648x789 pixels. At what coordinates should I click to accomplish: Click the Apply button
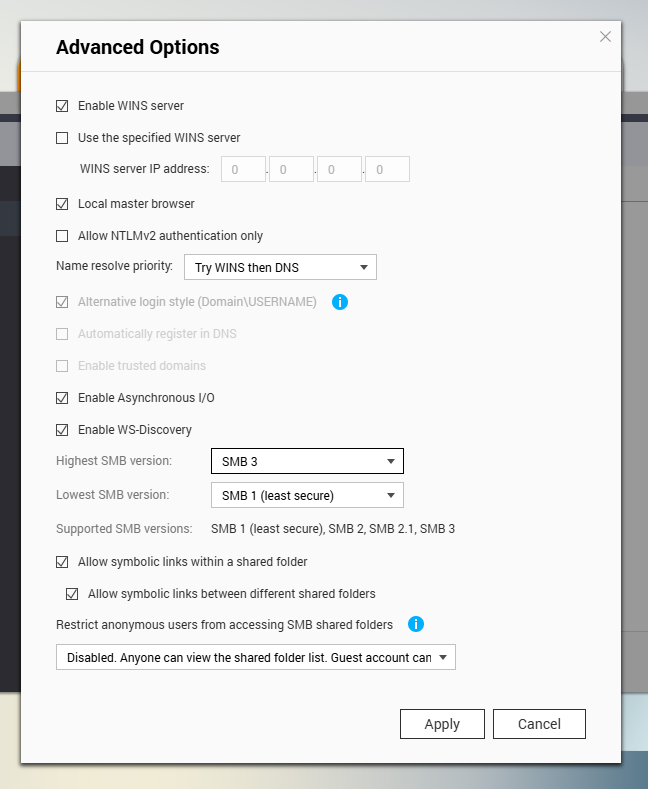click(442, 724)
